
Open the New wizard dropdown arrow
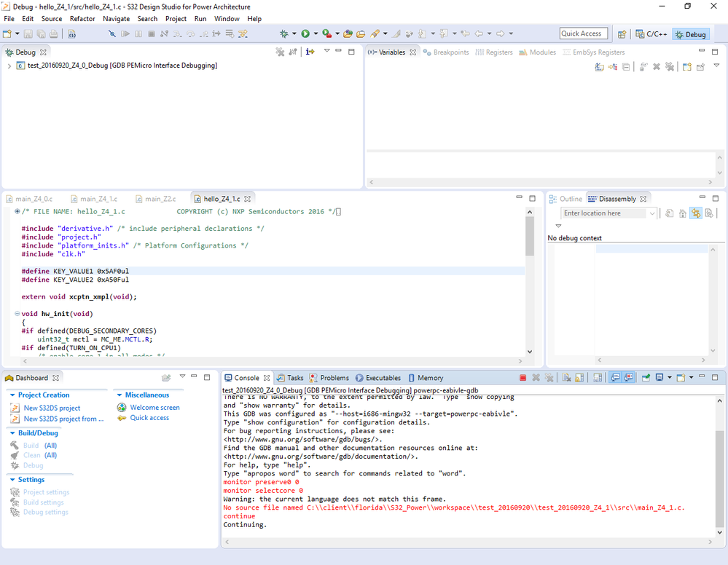click(17, 34)
